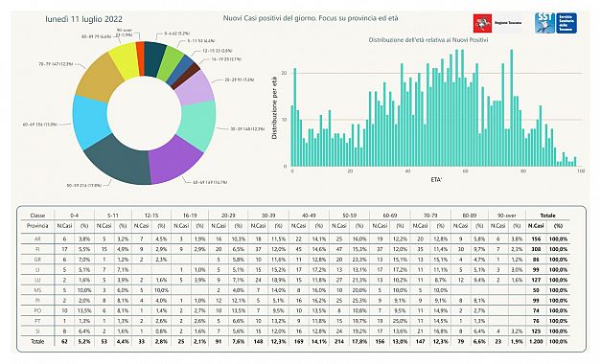Click the Regione Toscana logo
Viewport: 601px width, 364px height.
tap(497, 23)
